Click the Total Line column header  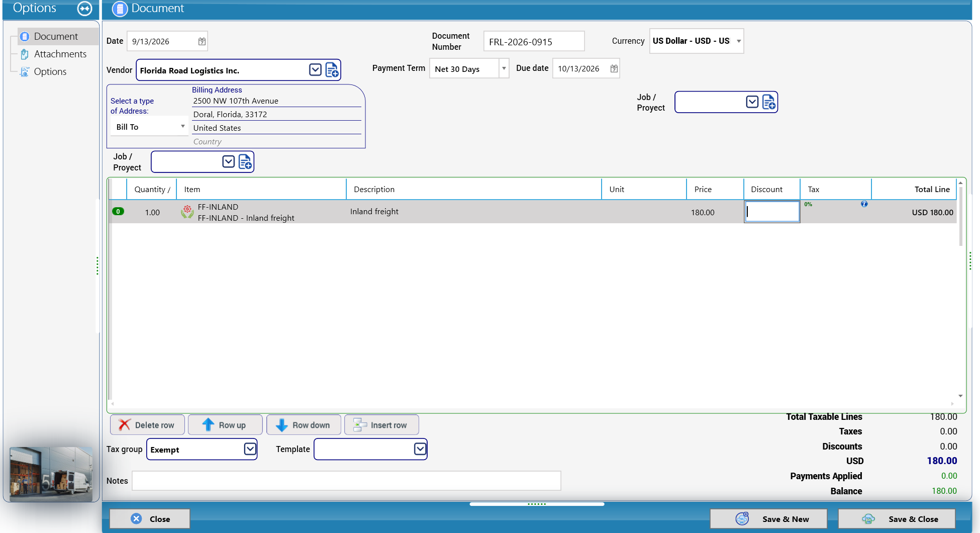(914, 189)
